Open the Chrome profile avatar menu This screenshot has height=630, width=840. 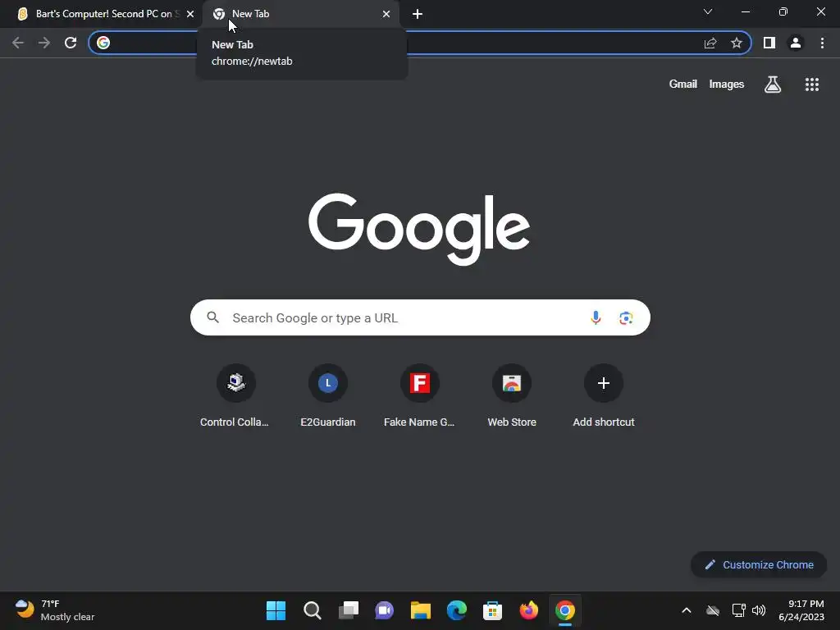point(796,43)
